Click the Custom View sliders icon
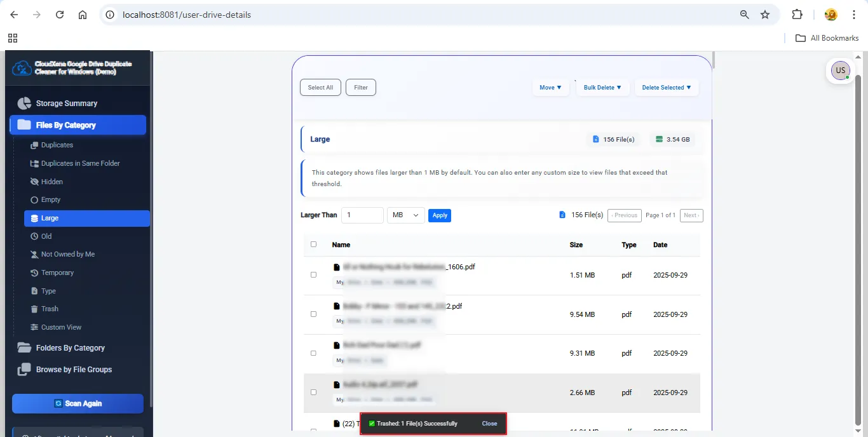Viewport: 868px width, 437px height. click(x=35, y=328)
